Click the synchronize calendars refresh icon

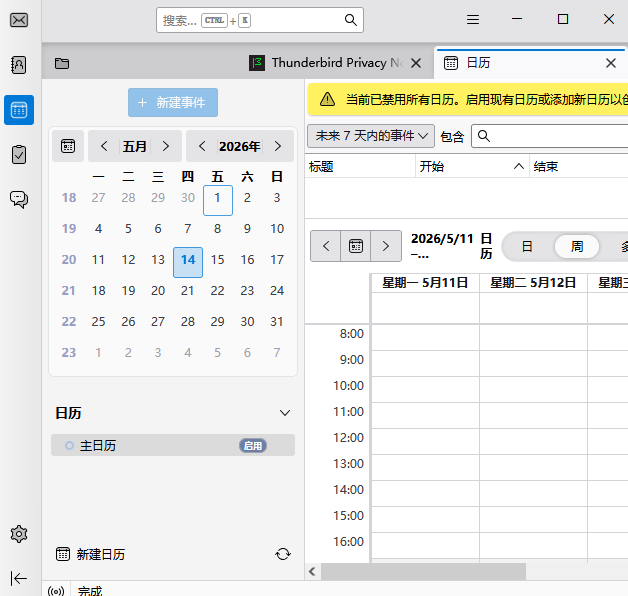click(x=283, y=554)
